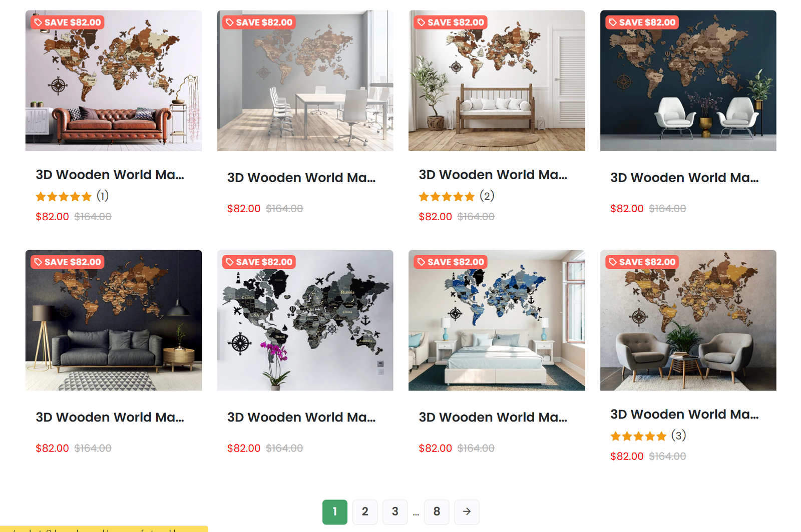
Task: Go to page 2 of products
Action: 365,511
